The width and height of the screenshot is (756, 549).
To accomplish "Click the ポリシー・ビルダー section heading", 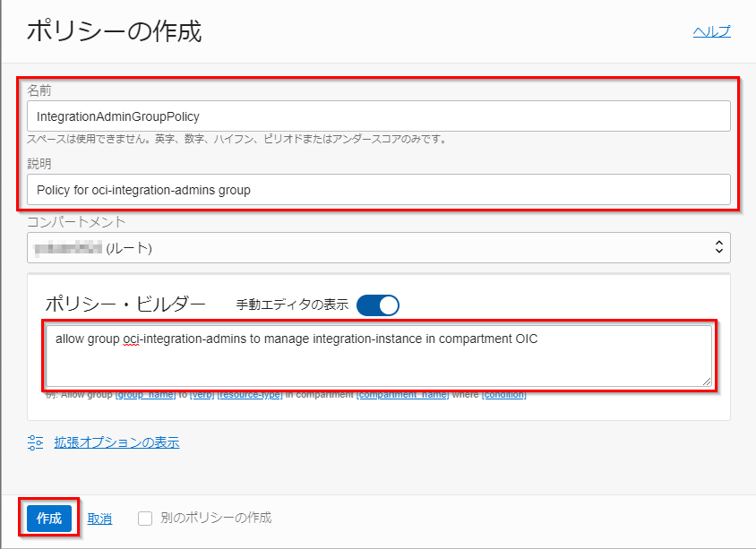I will coord(125,305).
